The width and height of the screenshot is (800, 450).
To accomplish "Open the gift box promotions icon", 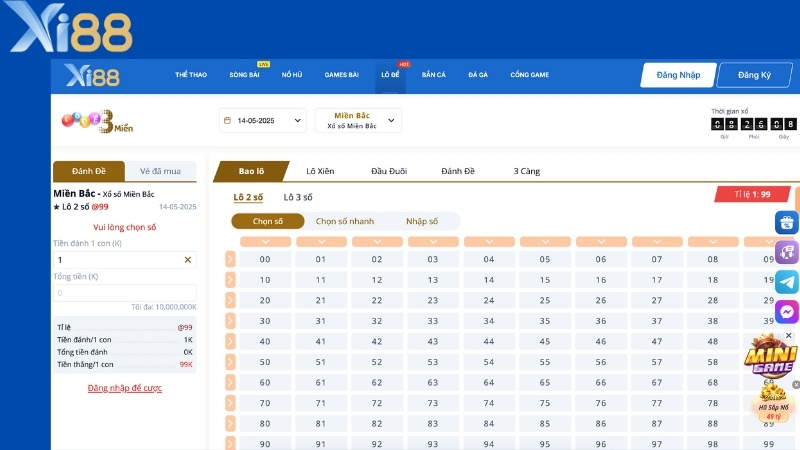I will coord(787,222).
